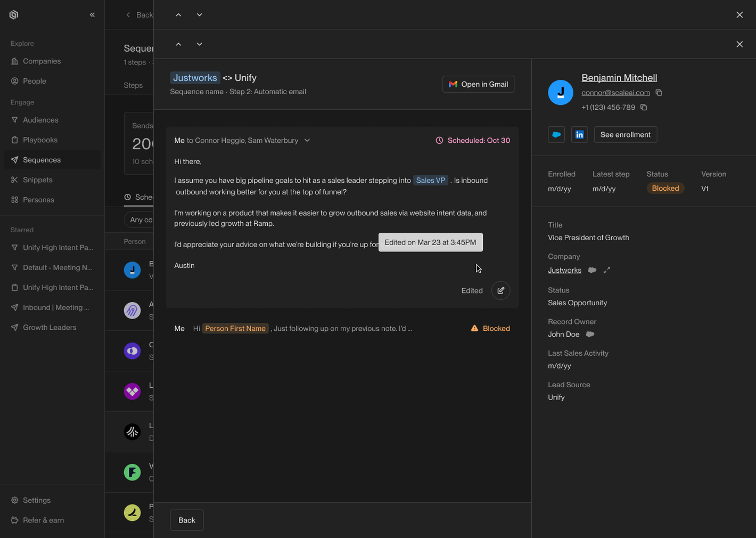This screenshot has height=538, width=756.
Task: Click the Blocked status badge
Action: (665, 189)
